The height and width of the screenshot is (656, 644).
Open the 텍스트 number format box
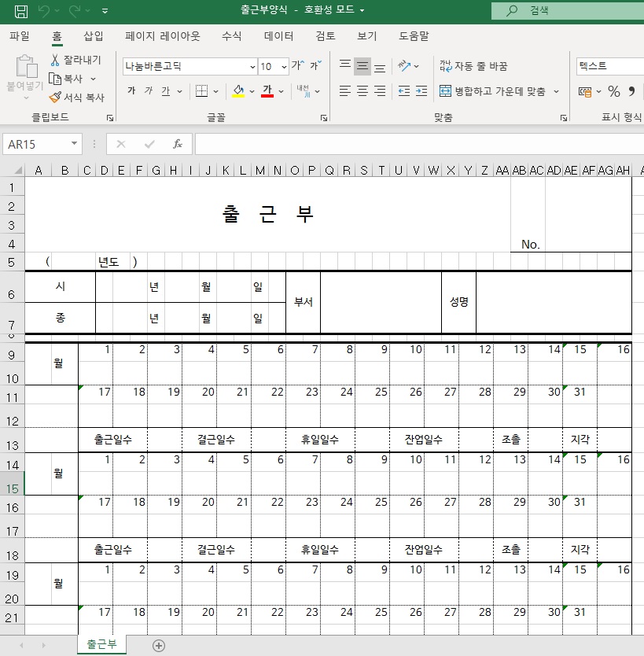pos(609,66)
